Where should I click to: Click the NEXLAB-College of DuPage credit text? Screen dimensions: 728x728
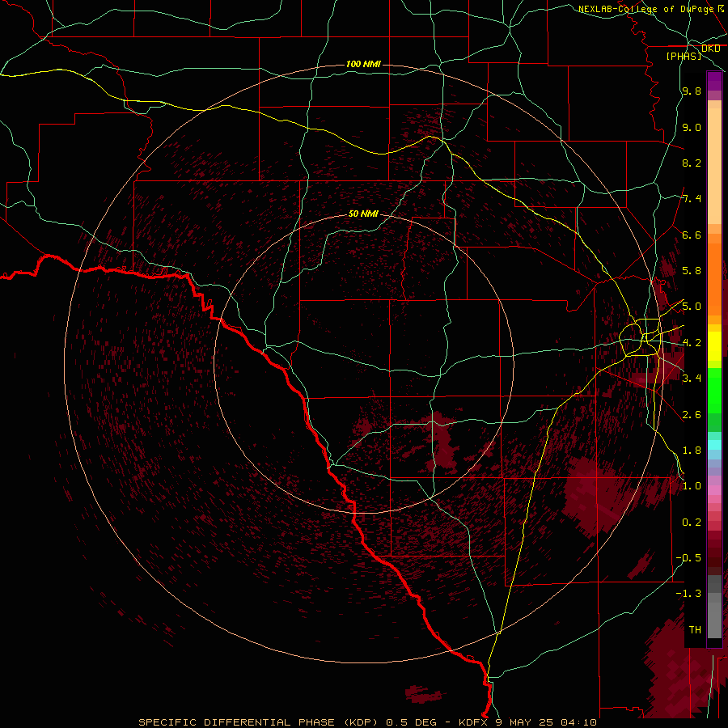[645, 9]
